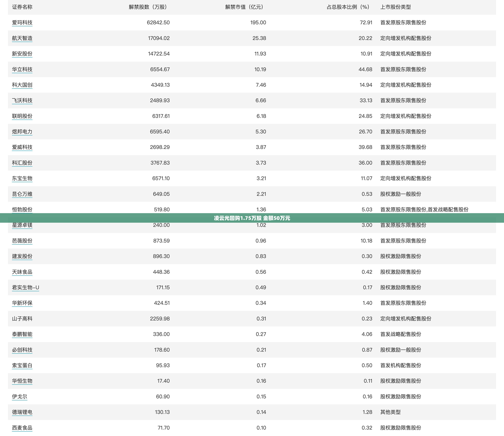
Task: Select the 62842.50 shares value
Action: (x=158, y=23)
